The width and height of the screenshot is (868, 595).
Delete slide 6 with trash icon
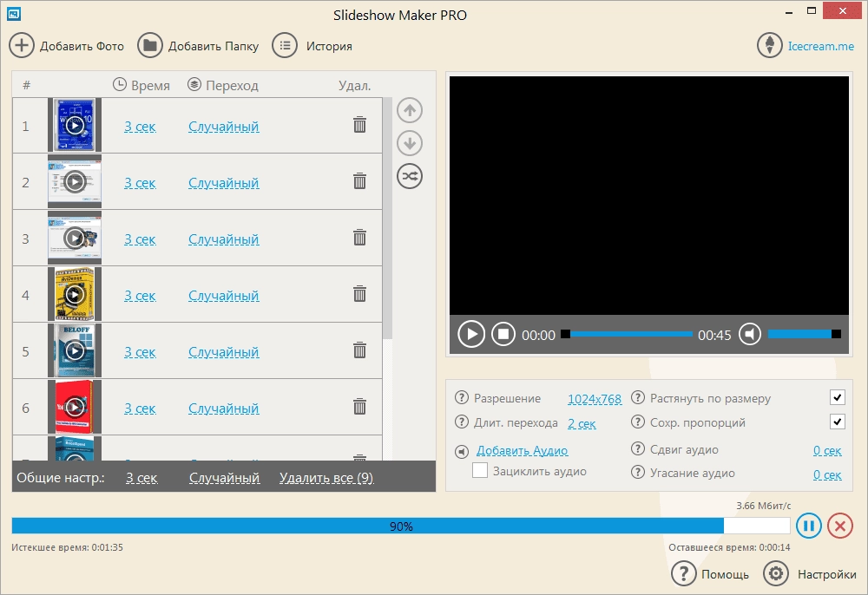pyautogui.click(x=360, y=407)
